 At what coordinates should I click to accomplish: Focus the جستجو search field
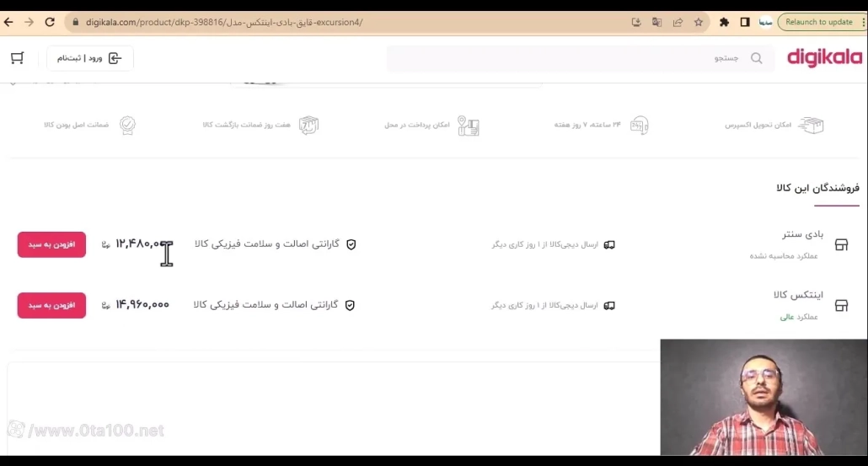[x=578, y=58]
